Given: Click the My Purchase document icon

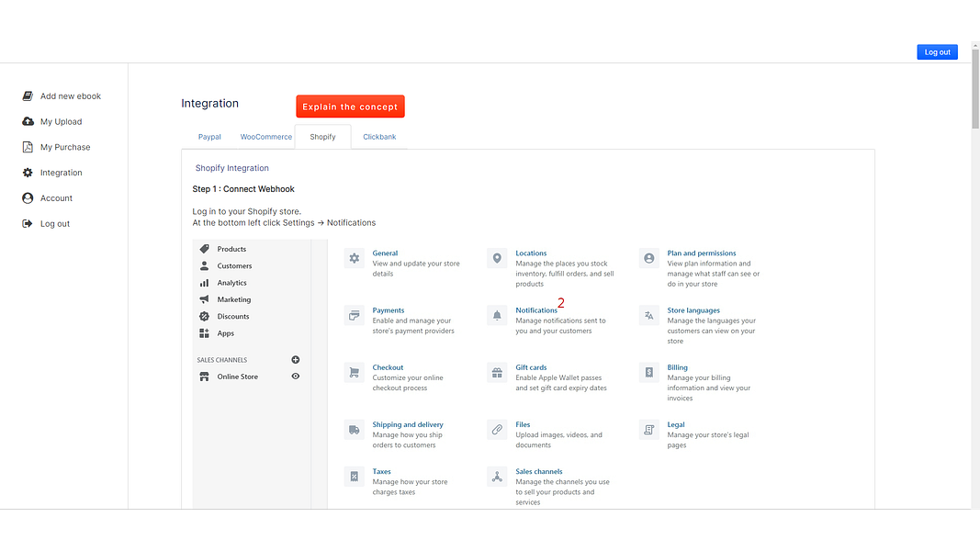Looking at the screenshot, I should click(28, 147).
